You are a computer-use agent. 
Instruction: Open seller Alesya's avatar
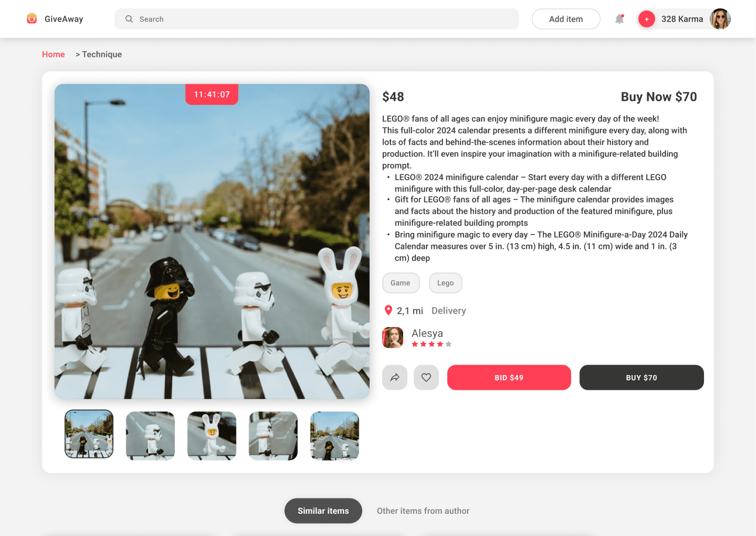393,338
